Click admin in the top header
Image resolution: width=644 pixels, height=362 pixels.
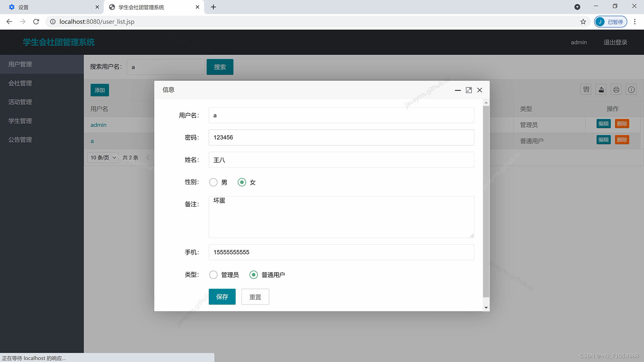tap(579, 42)
